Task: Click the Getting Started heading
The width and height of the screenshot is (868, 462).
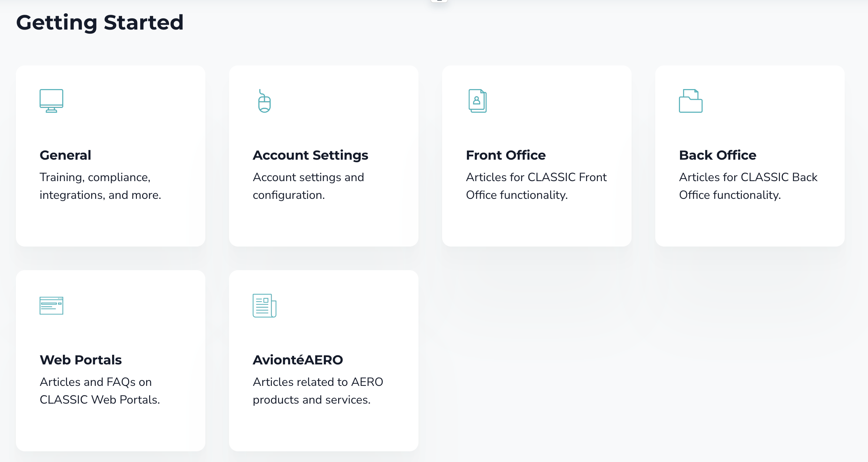Action: [x=100, y=23]
